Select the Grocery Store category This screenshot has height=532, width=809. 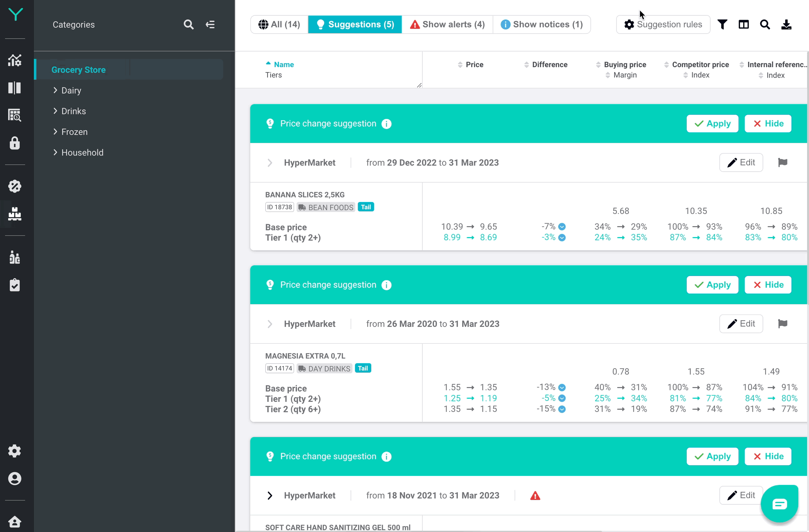(129, 69)
